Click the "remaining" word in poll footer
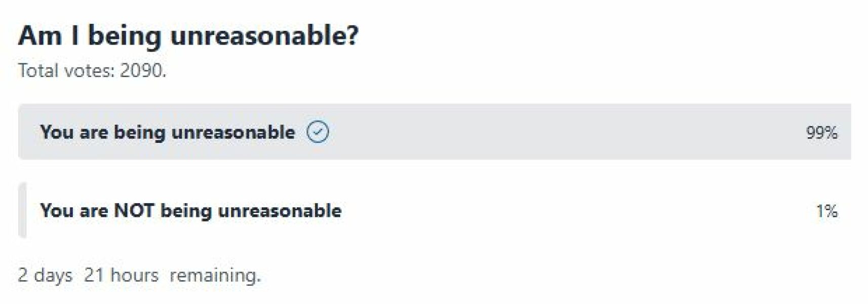 [x=214, y=275]
